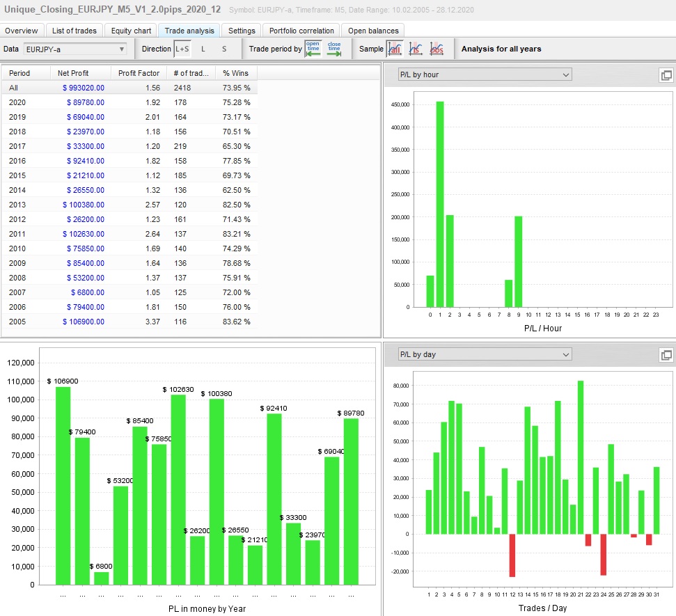
Task: Switch to the Equity chart tab
Action: click(131, 31)
